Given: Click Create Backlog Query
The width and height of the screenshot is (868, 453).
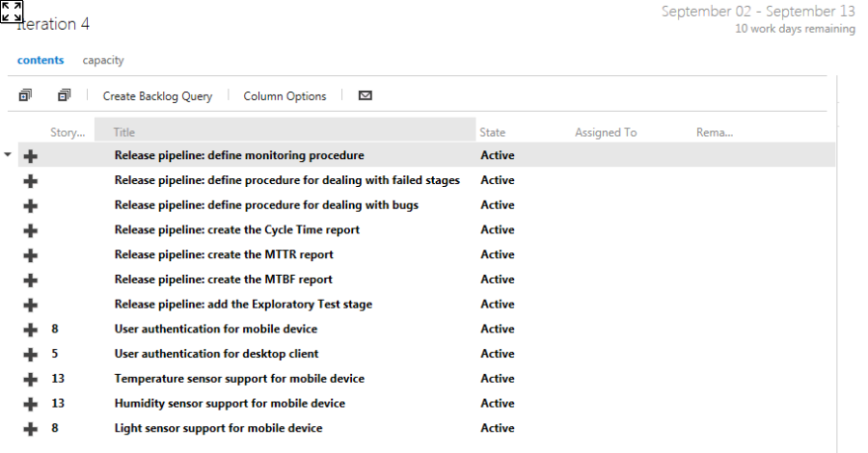Looking at the screenshot, I should pyautogui.click(x=158, y=95).
